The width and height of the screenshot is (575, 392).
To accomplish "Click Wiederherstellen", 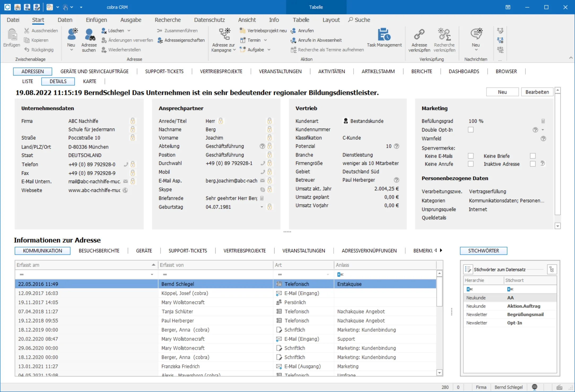I will (x=121, y=50).
